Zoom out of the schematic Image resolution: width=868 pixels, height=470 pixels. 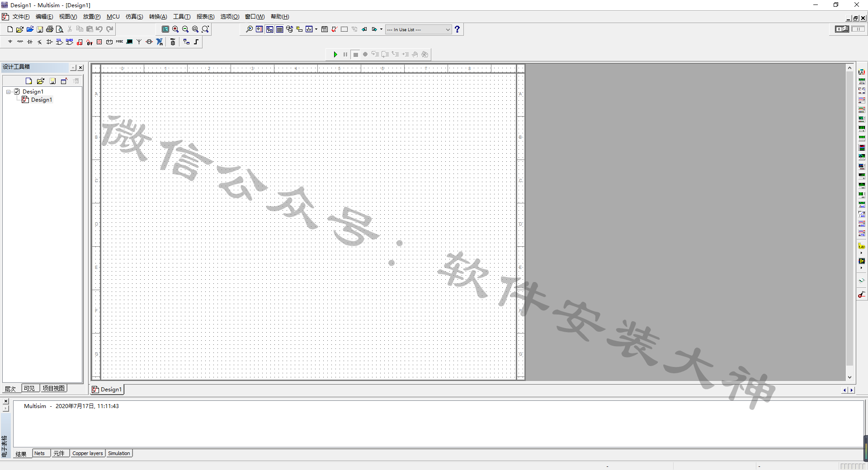[x=185, y=29]
